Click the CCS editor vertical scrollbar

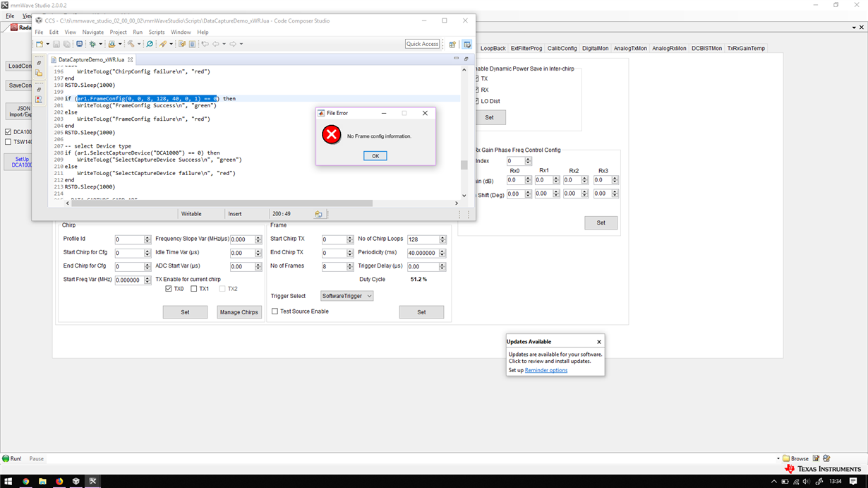pos(464,165)
